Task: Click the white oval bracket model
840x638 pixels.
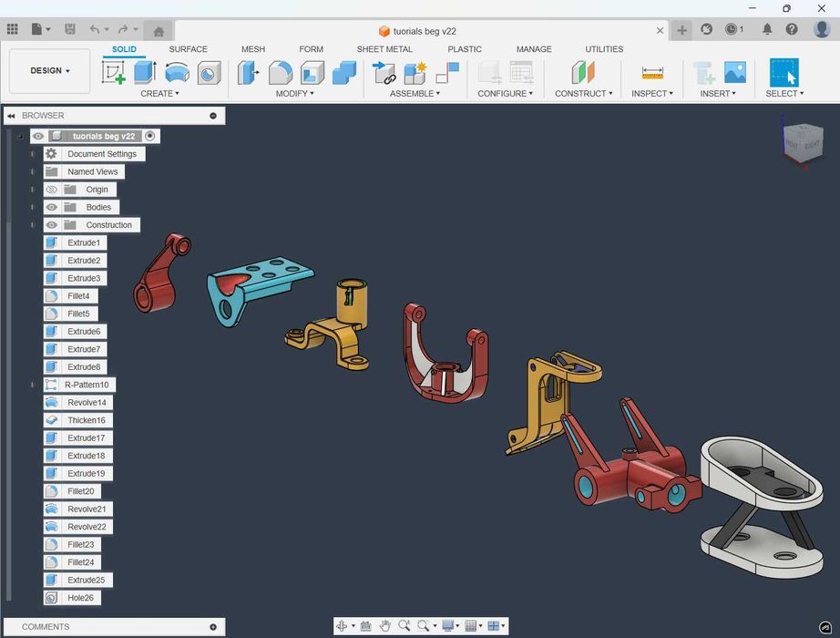Action: [763, 507]
